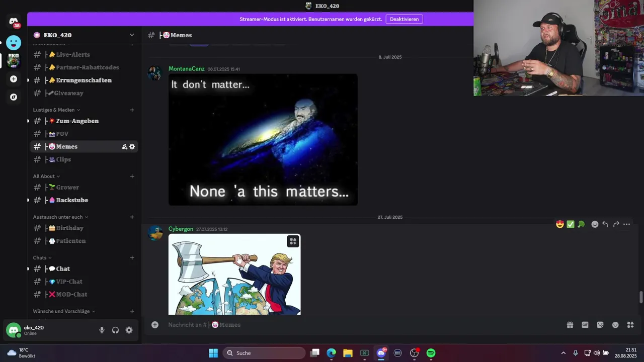This screenshot has height=362, width=644.
Task: Open user settings gear in user panel
Action: (x=129, y=330)
